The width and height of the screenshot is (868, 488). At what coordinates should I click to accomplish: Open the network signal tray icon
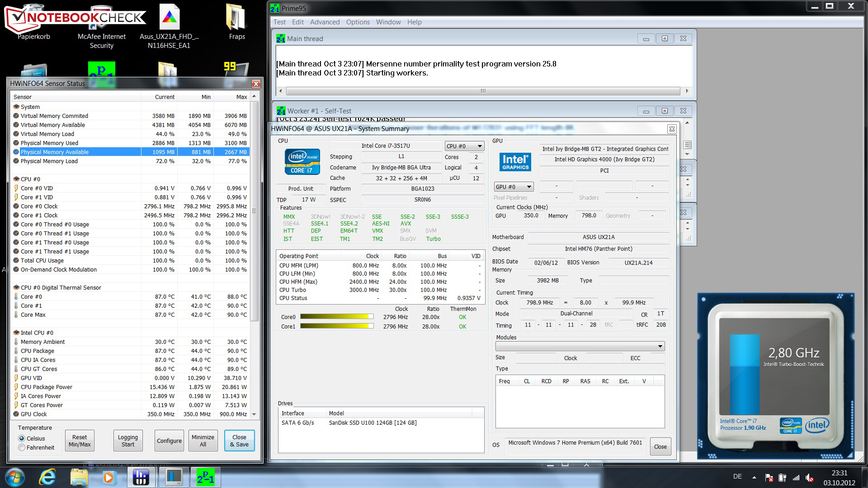coord(796,478)
